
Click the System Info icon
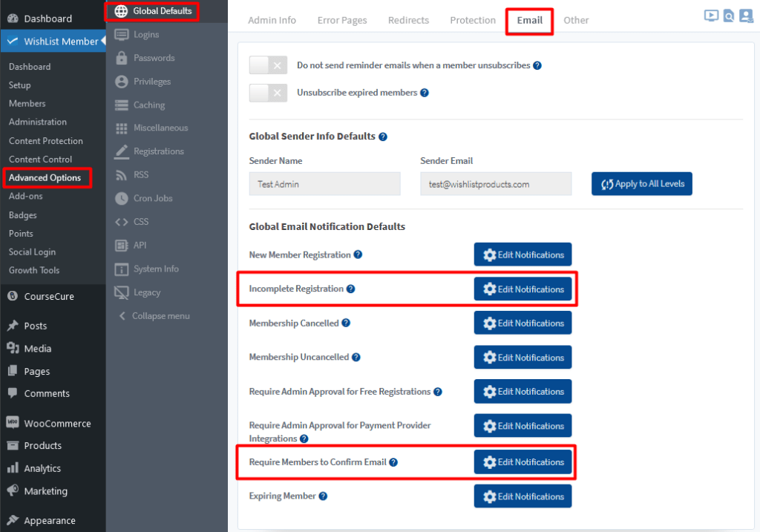[x=121, y=269]
